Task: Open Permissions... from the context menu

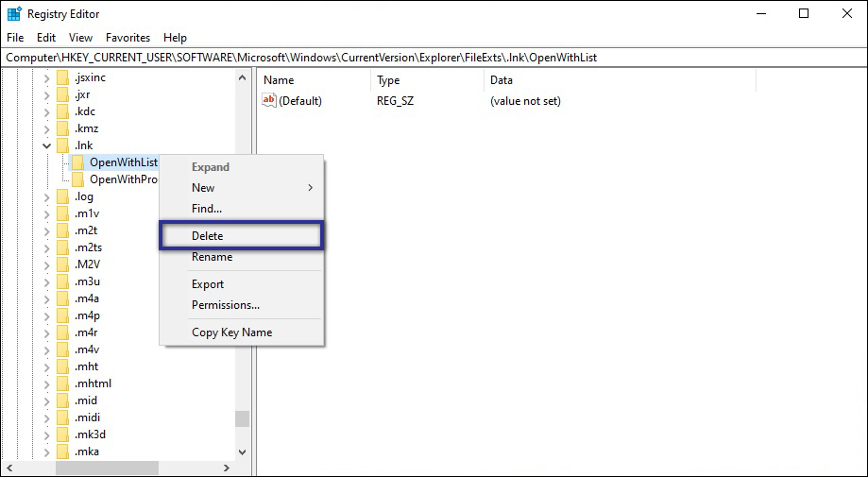Action: click(x=242, y=305)
